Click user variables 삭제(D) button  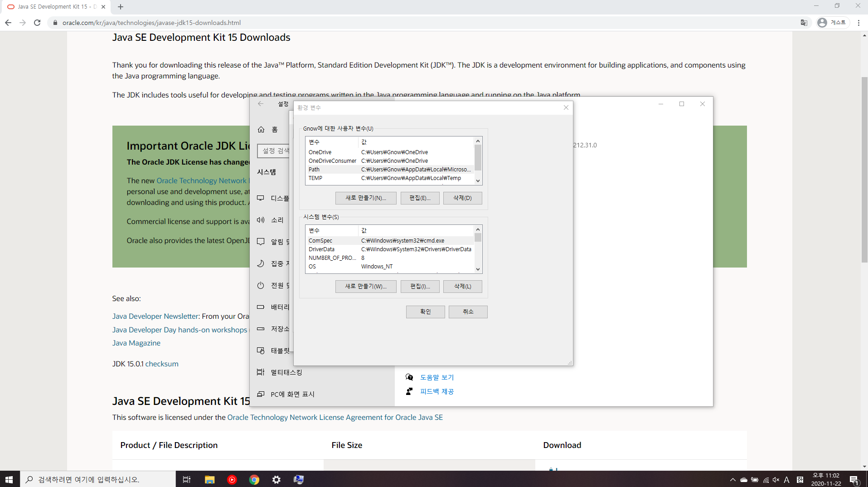pyautogui.click(x=462, y=198)
